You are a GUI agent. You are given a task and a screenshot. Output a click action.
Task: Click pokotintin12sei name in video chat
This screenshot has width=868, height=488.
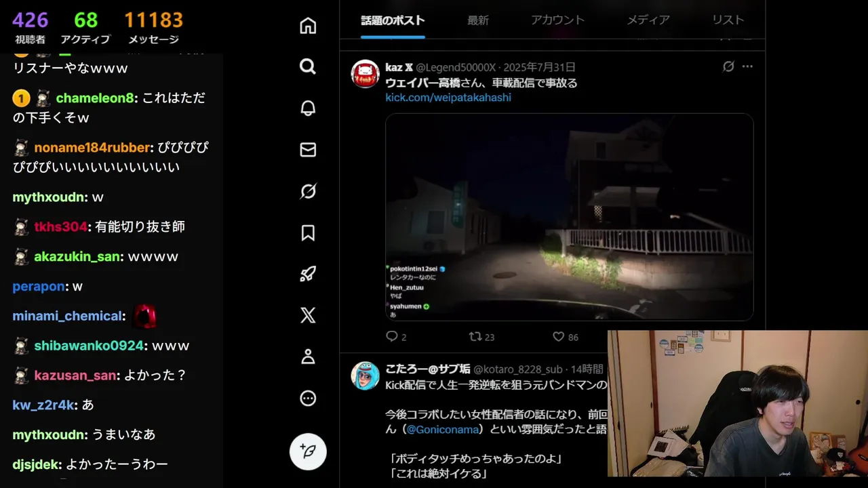pos(414,269)
